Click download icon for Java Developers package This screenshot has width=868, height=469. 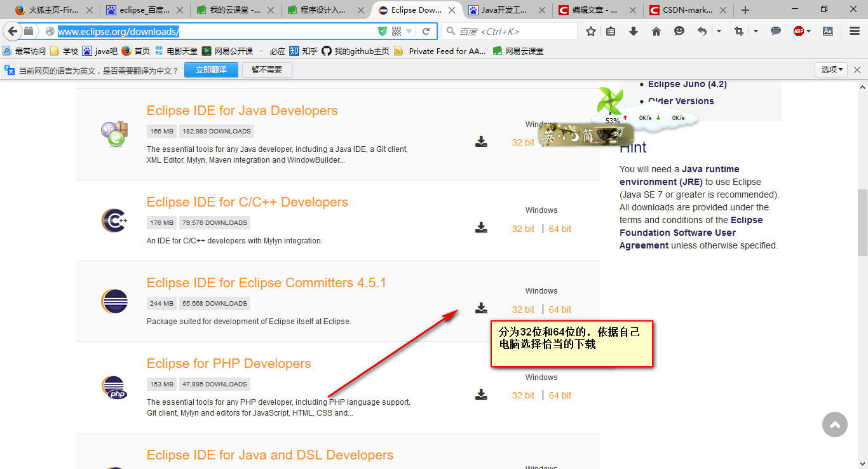click(x=481, y=142)
